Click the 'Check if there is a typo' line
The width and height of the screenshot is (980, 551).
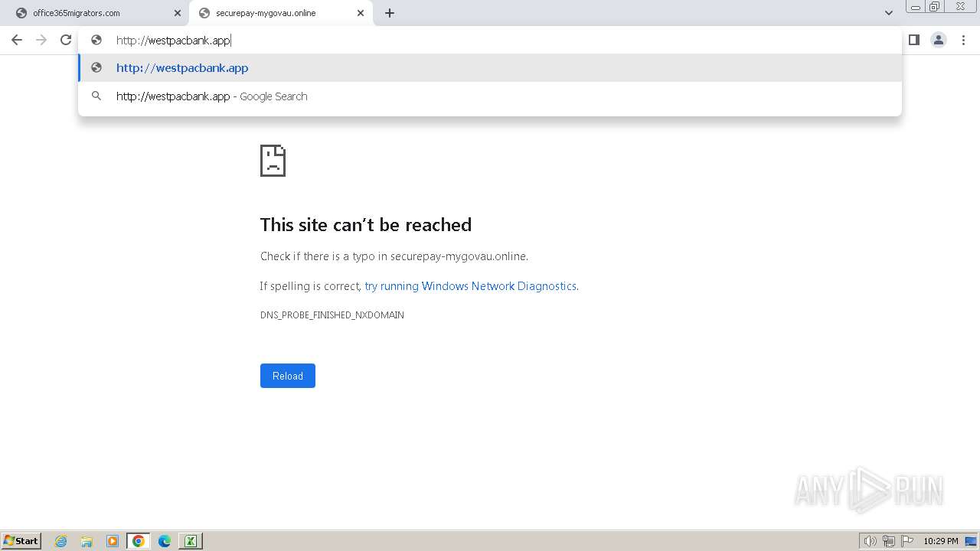[x=394, y=256]
